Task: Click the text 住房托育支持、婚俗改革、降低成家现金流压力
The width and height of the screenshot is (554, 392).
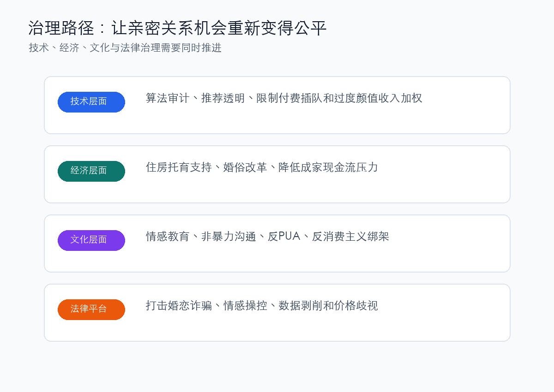Action: coord(262,167)
